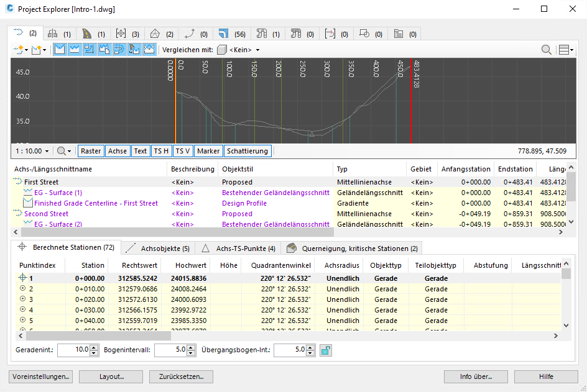The image size is (587, 392).
Task: Click the lock icon beside Übergangsbogen interval
Action: click(x=325, y=350)
